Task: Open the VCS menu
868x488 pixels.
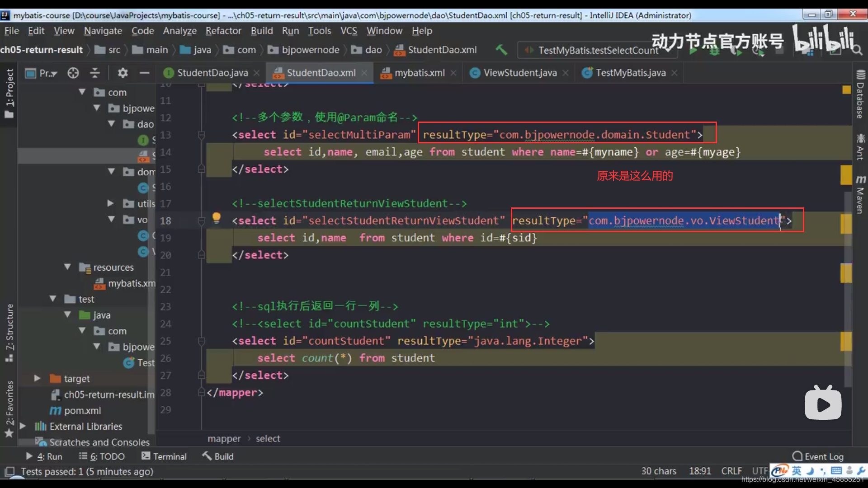Action: pos(349,31)
